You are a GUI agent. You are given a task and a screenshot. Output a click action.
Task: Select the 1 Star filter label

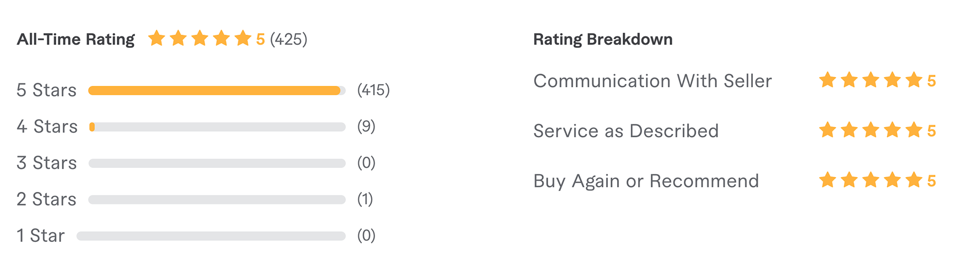coord(40,236)
